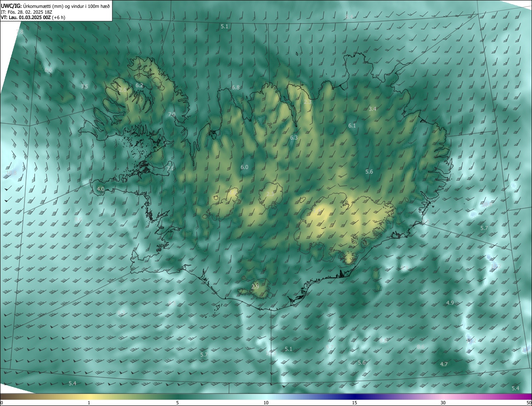Image resolution: width=532 pixels, height=406 pixels.
Task: Click the map value 6.2
Action: coord(139,86)
